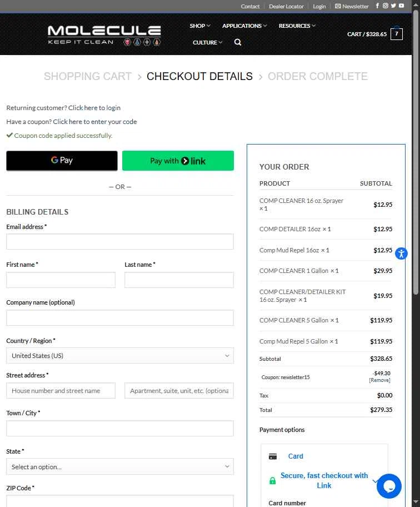Viewport: 420px width, 507px height.
Task: Open the Country / Region dropdown
Action: (x=120, y=356)
